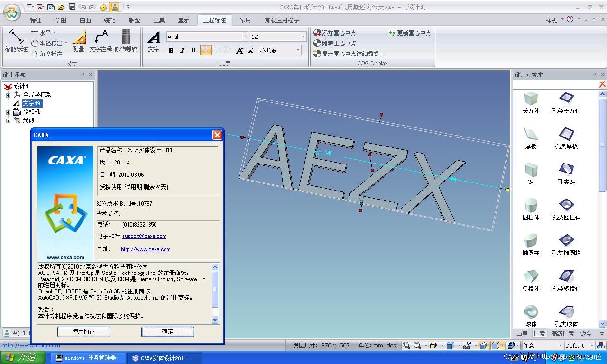Toggle the highlighted tree-view button in quick access toolbar
The width and height of the screenshot is (607, 364).
pos(114,7)
